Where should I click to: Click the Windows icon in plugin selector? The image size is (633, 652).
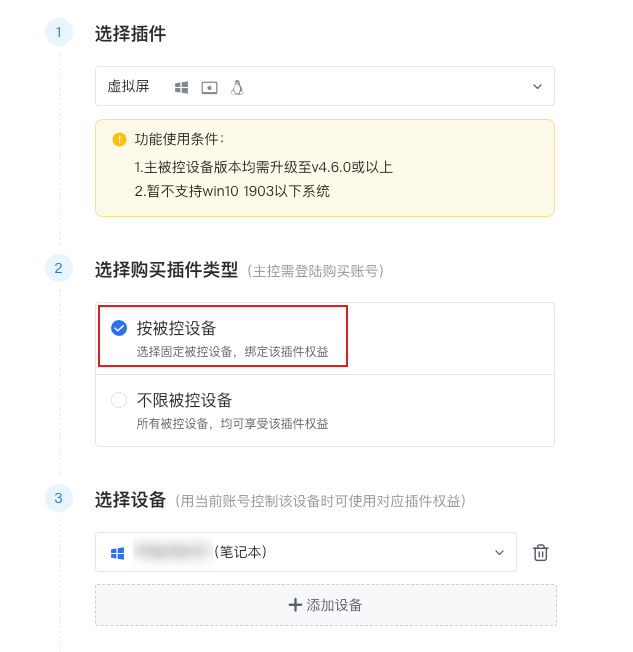pos(181,87)
